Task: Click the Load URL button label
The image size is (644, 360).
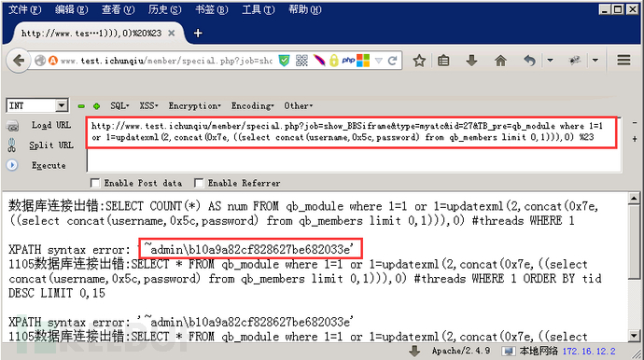Action: (x=51, y=125)
